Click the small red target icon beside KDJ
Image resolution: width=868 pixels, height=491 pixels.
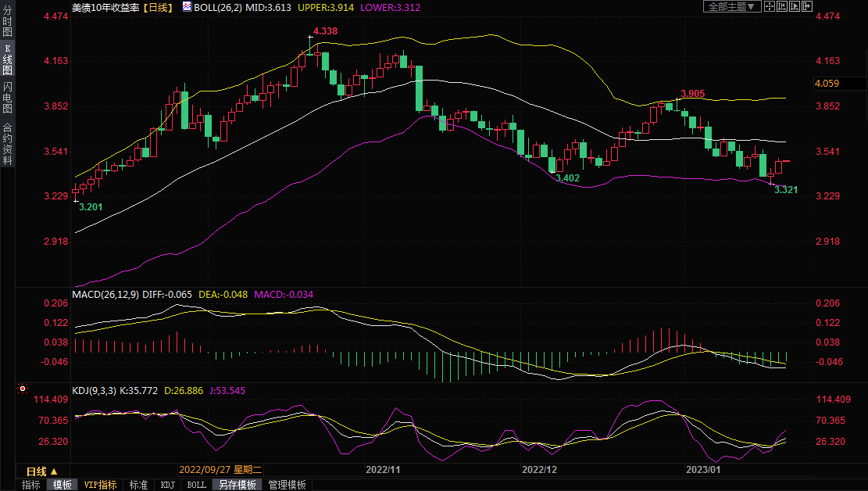pos(22,389)
